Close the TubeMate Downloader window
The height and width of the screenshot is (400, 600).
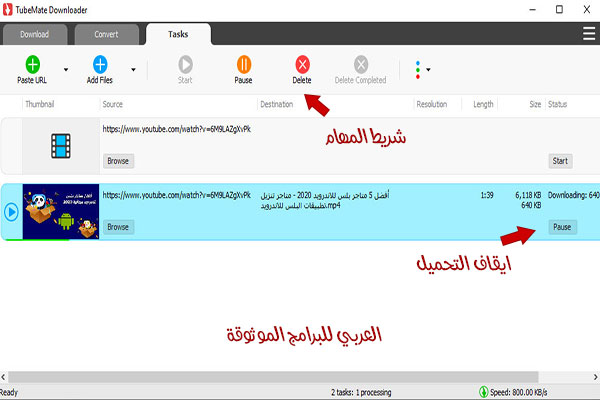(x=587, y=10)
